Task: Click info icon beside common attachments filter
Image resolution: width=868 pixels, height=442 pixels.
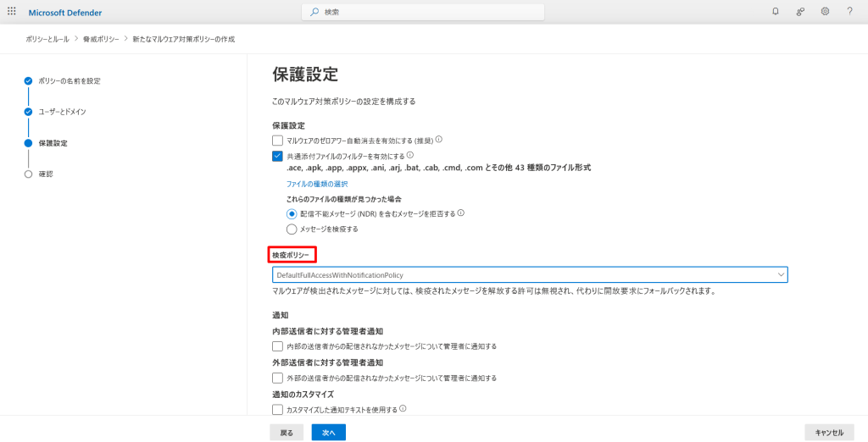Action: click(409, 156)
